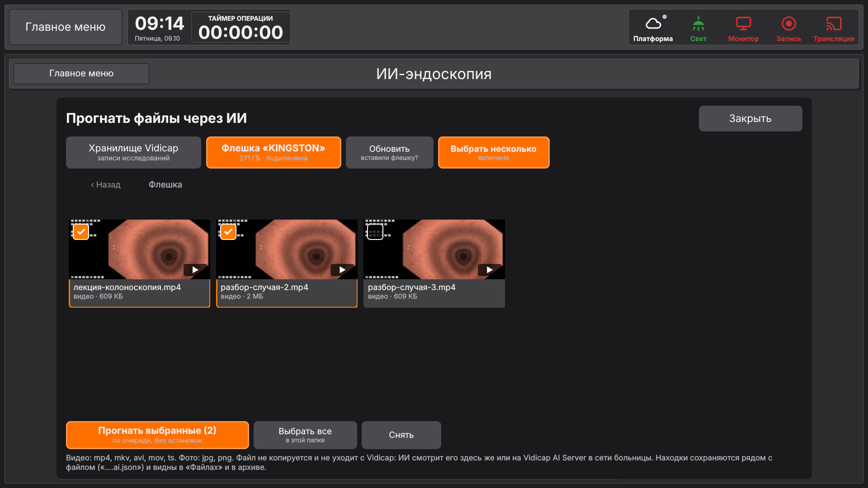Play video лекция-колоноскопия.mp4 via play icon
The width and height of the screenshot is (868, 488).
pyautogui.click(x=195, y=270)
